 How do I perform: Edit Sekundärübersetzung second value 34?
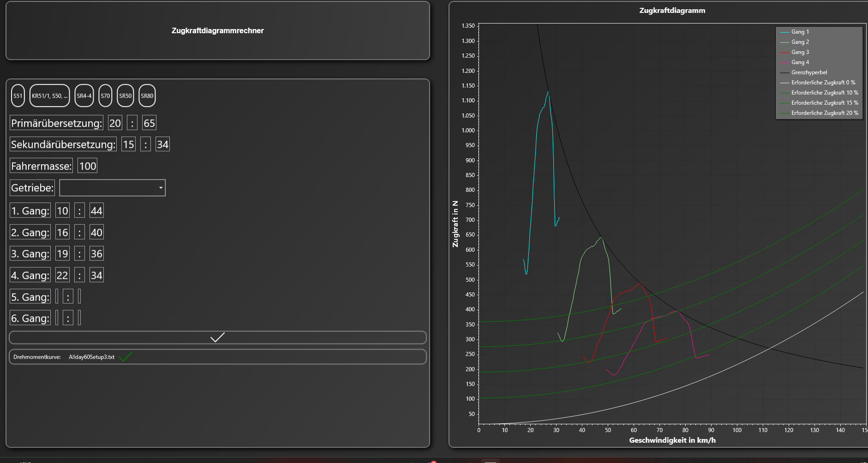pyautogui.click(x=162, y=144)
